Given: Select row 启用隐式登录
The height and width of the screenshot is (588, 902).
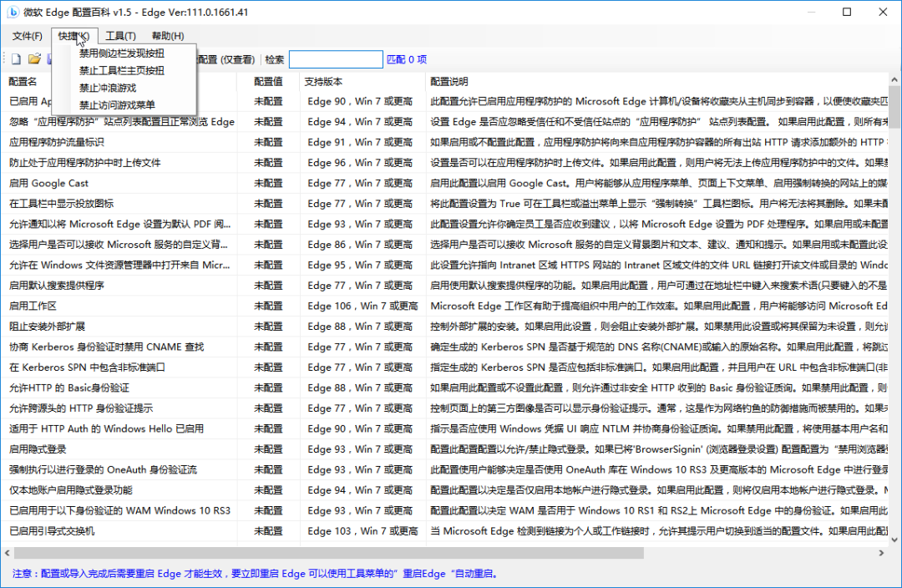Looking at the screenshot, I should point(444,449).
